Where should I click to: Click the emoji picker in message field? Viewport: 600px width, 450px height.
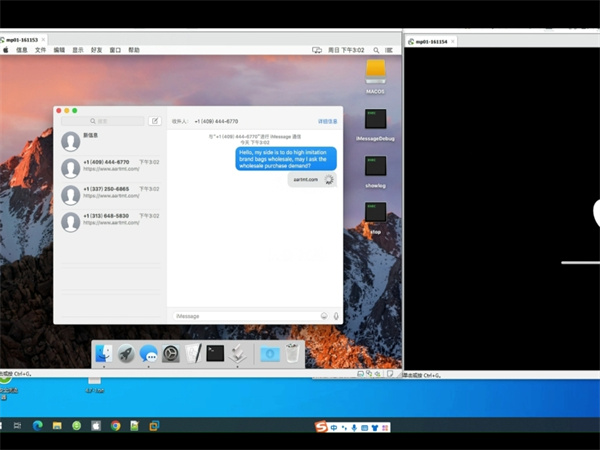pyautogui.click(x=324, y=316)
